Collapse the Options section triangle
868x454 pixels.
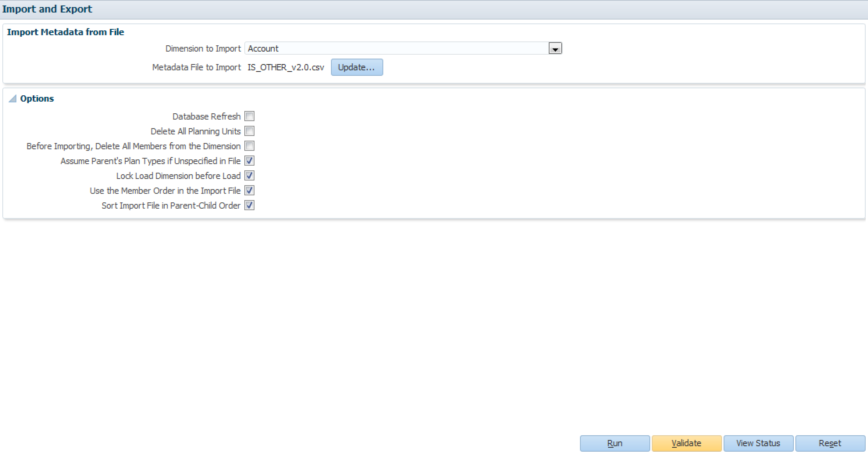coord(12,98)
